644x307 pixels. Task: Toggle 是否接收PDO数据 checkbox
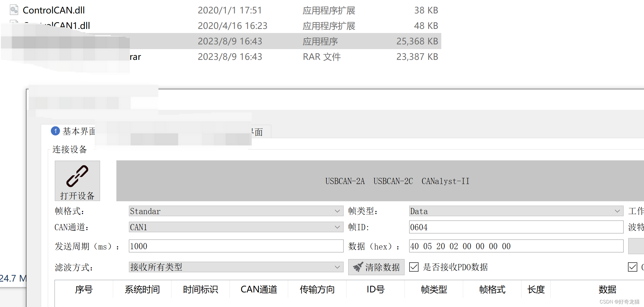pos(414,267)
